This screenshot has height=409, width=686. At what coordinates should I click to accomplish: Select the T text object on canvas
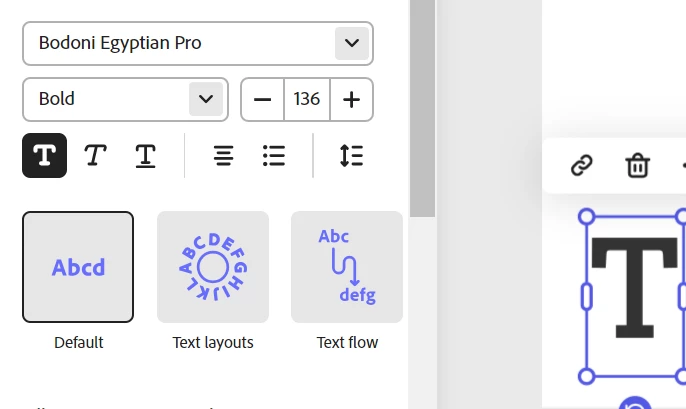pos(634,287)
